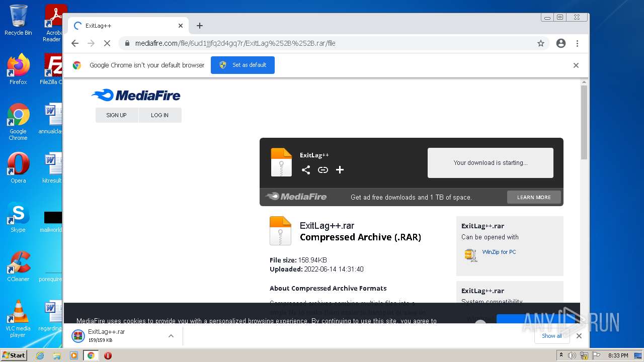644x362 pixels.
Task: Click the Chrome taskbar button
Action: point(91,355)
